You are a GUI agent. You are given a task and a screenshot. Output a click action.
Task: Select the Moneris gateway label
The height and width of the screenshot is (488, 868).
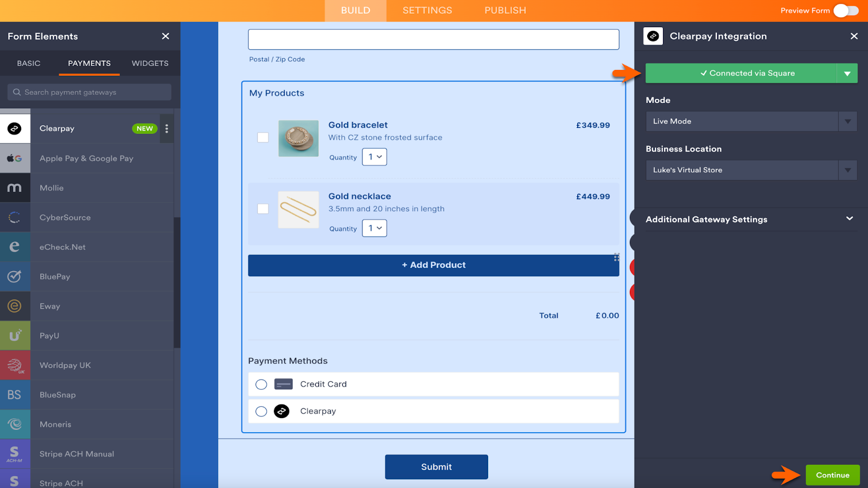tap(55, 425)
